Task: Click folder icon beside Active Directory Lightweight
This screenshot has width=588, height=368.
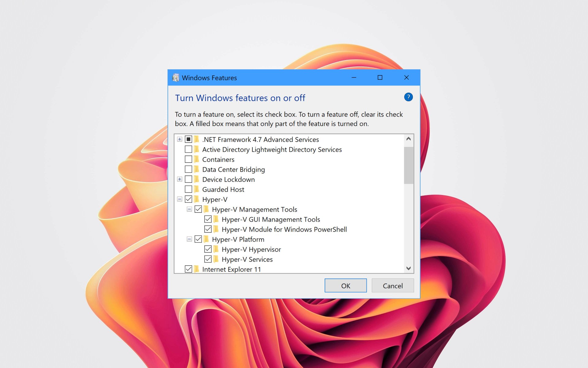Action: tap(197, 149)
